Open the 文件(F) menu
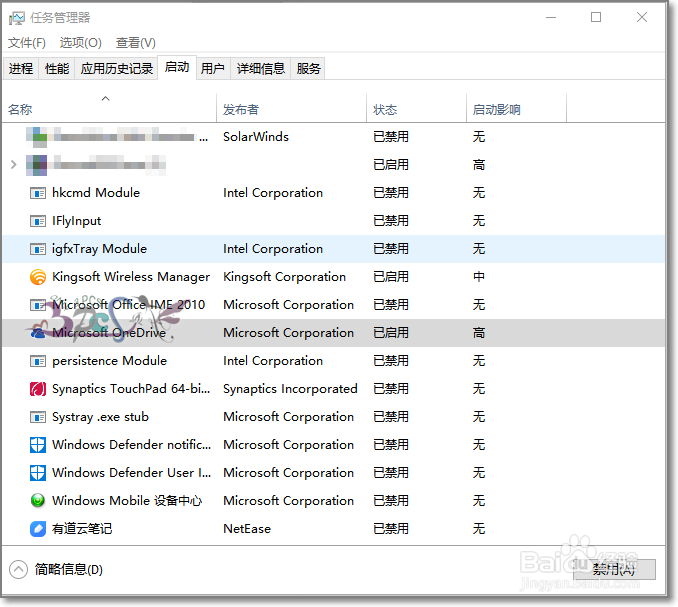Viewport: 678px width, 607px height. click(27, 43)
